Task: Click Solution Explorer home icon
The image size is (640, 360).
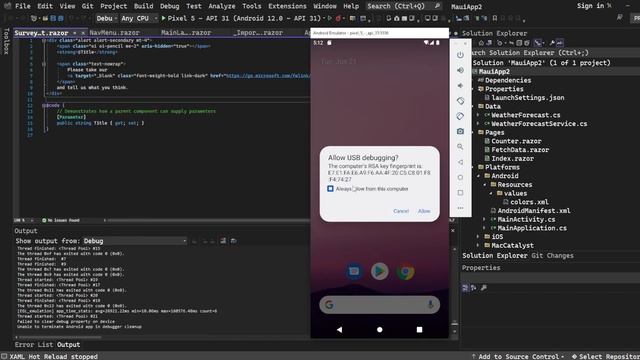Action: click(x=481, y=43)
